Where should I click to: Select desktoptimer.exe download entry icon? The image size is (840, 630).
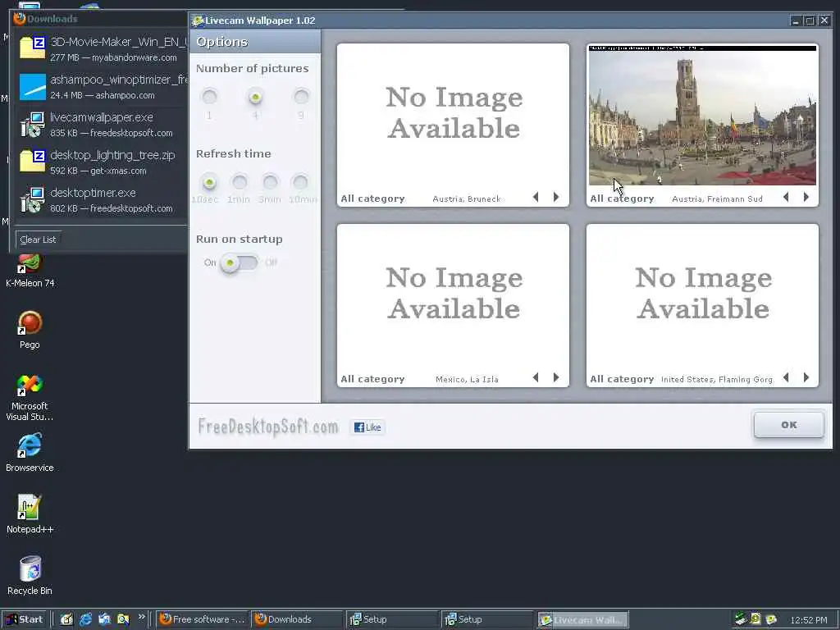coord(33,200)
